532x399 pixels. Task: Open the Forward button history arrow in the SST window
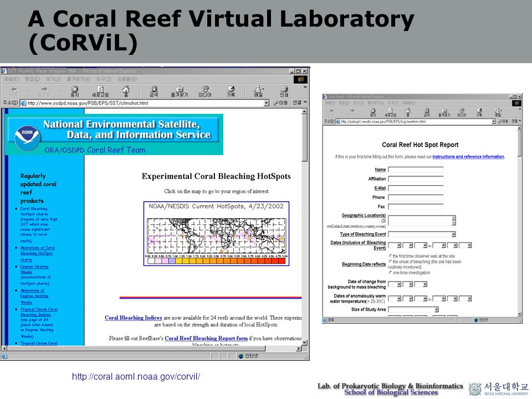(x=60, y=91)
